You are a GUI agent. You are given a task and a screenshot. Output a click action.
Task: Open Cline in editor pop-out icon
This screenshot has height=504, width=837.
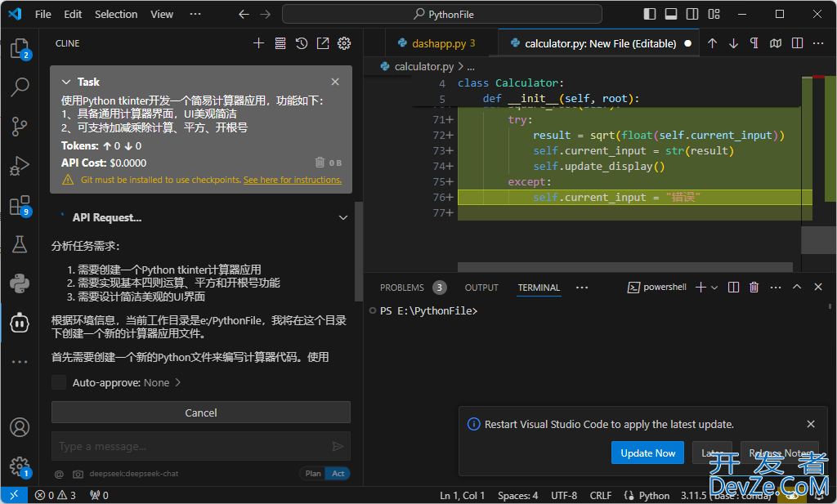(x=323, y=43)
